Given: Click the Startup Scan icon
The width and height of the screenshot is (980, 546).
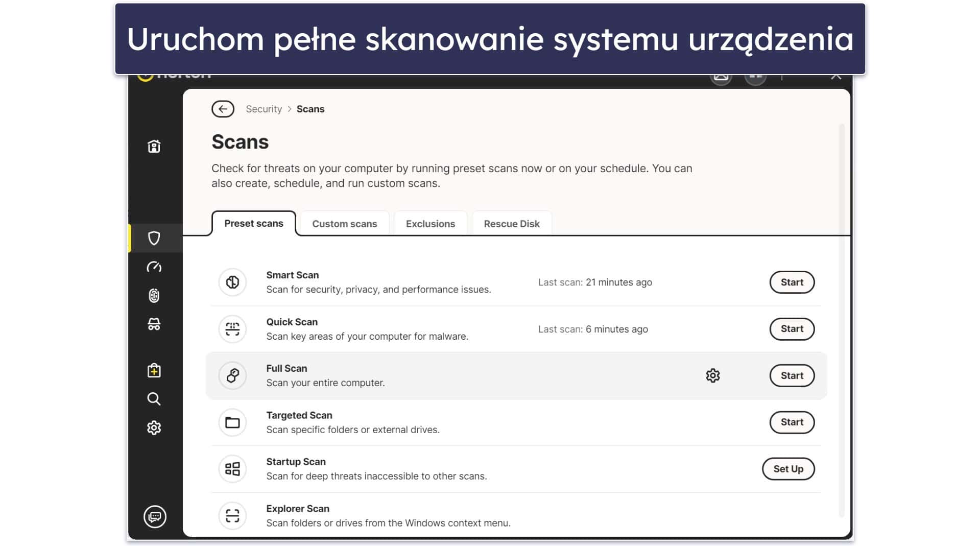Looking at the screenshot, I should coord(232,469).
